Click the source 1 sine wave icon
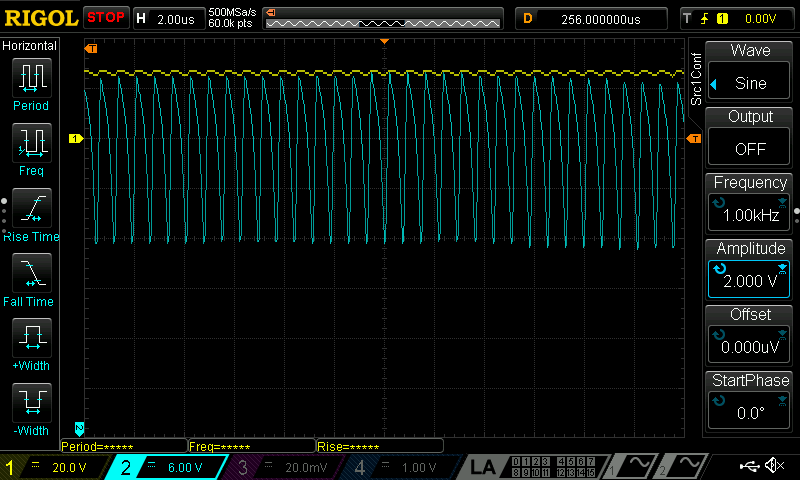The height and width of the screenshot is (480, 800). tap(633, 465)
